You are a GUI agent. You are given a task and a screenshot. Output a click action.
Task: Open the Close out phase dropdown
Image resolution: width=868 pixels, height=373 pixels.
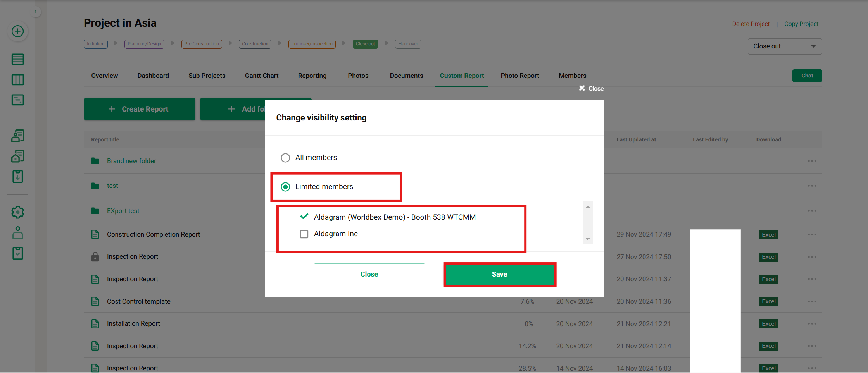click(784, 46)
